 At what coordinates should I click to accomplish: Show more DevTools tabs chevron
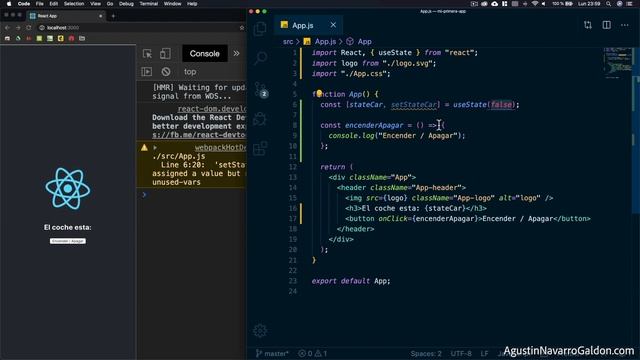coord(236,53)
